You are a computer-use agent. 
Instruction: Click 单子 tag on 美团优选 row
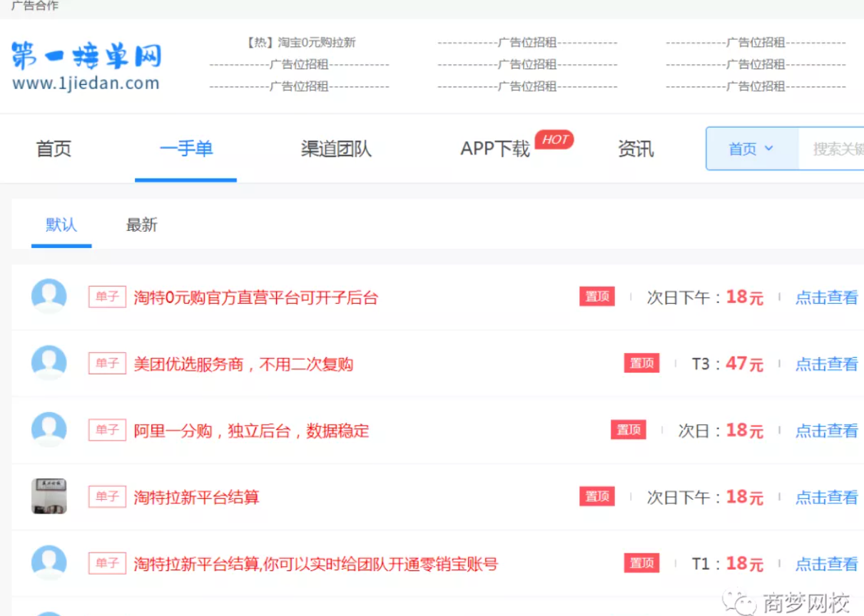tap(107, 364)
